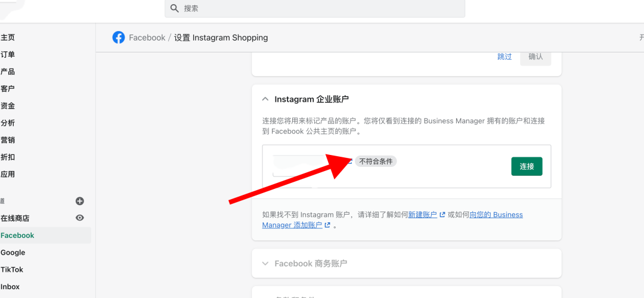Viewport: 644px width, 298px height.
Task: Select 在线商店 sales channel
Action: pos(15,218)
